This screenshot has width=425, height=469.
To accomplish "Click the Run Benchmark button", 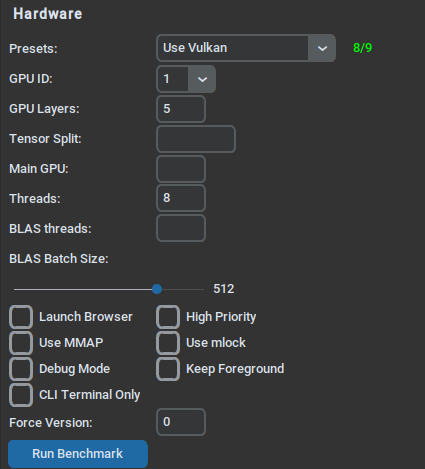I will 78,454.
